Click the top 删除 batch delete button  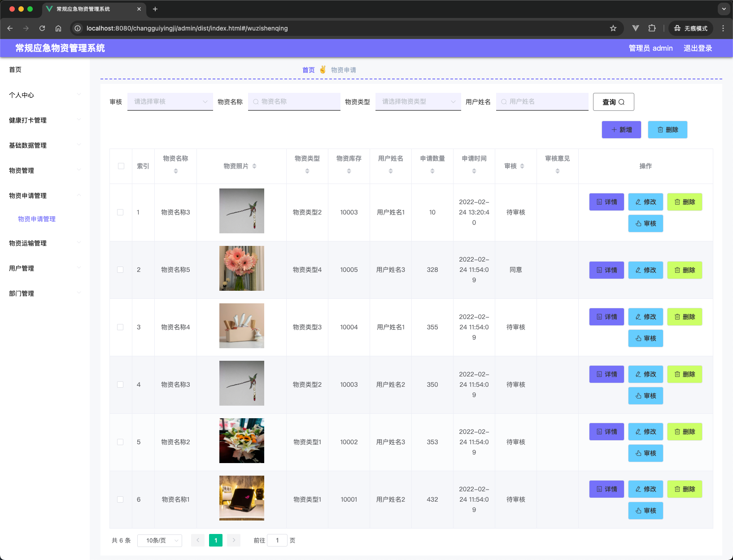click(x=668, y=130)
